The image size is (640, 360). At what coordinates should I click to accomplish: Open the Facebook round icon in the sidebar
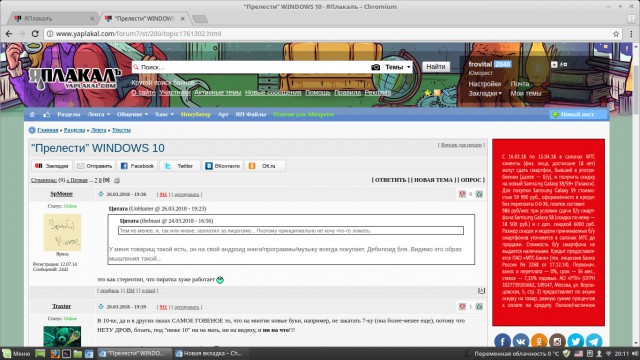point(502,341)
